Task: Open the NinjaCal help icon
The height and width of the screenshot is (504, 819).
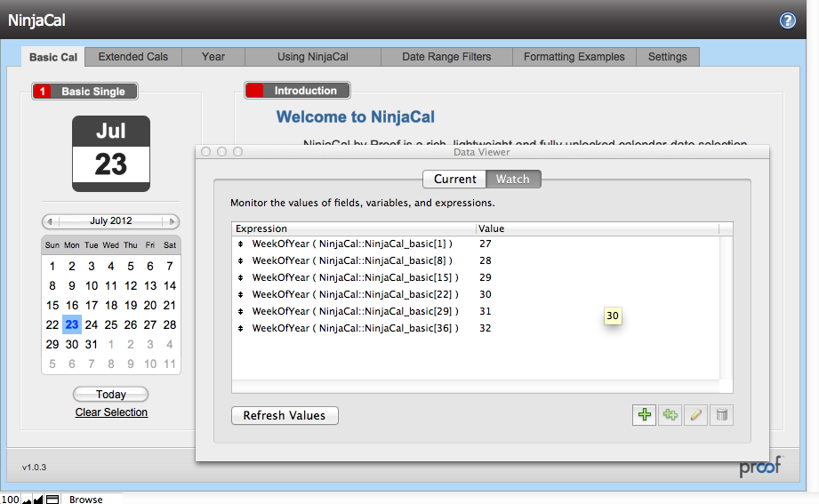Action: click(787, 20)
